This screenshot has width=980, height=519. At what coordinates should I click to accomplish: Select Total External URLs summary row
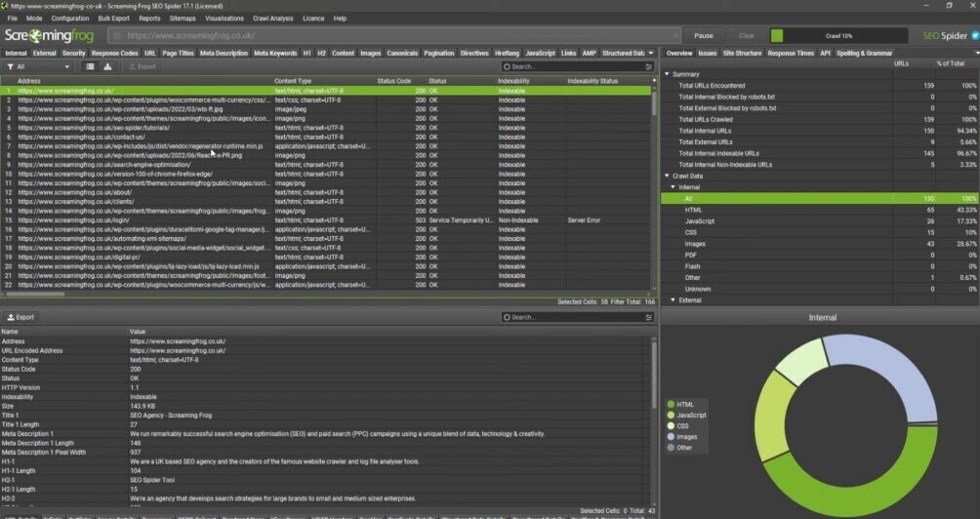[x=819, y=141]
